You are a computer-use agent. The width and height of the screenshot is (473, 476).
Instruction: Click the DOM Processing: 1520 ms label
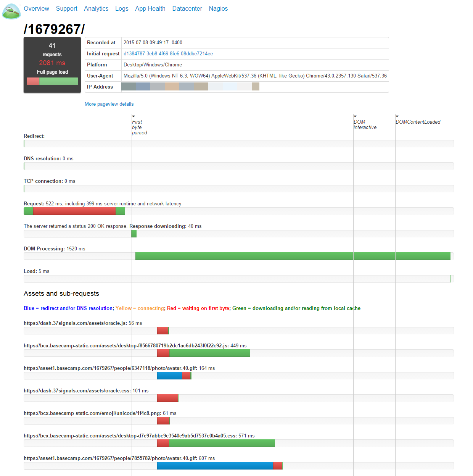pyautogui.click(x=55, y=249)
